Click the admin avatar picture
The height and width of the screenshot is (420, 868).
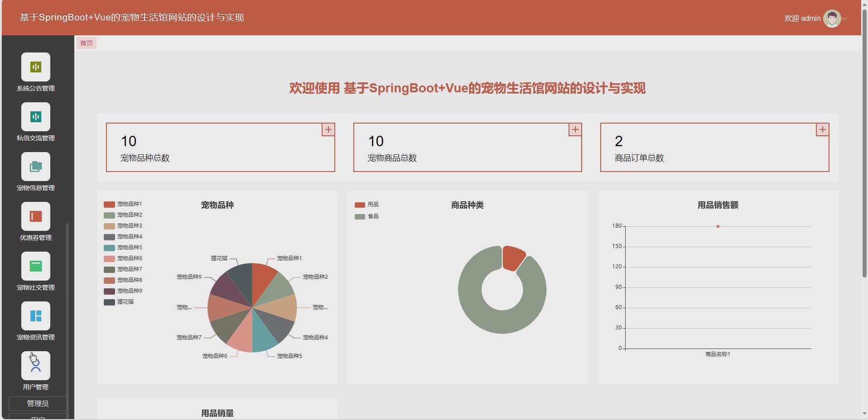[832, 19]
